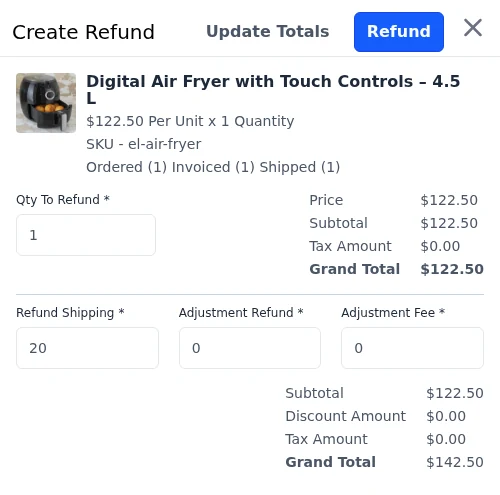This screenshot has width=500, height=495.
Task: Click into the Adjustment Refund input
Action: (250, 348)
